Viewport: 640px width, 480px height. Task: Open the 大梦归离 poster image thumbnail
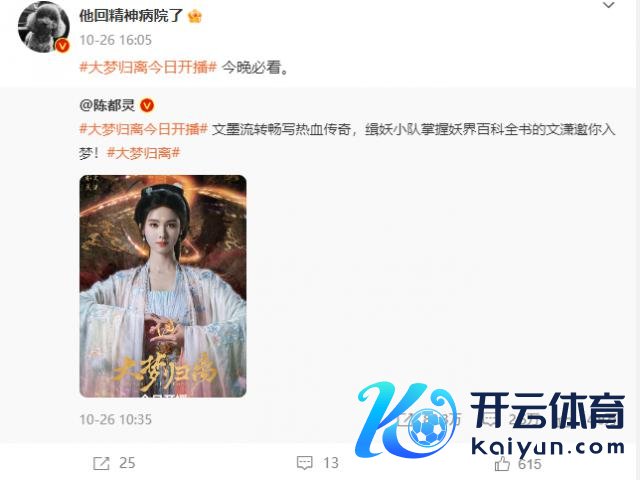[x=163, y=286]
